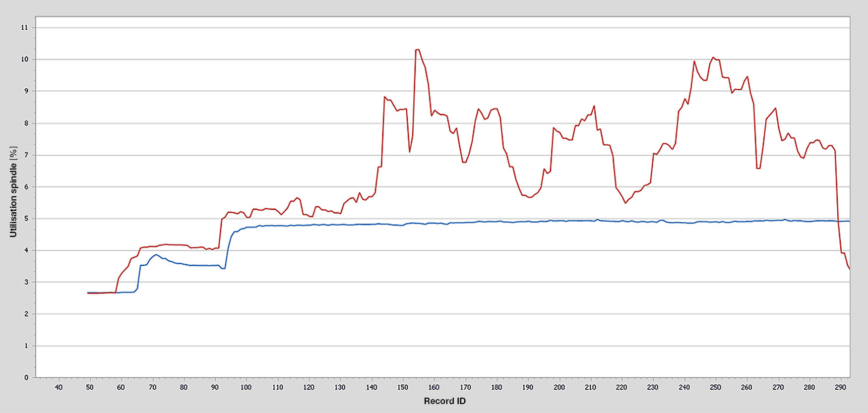This screenshot has height=413, width=868.
Task: Click the x-axis label '130'
Action: coord(340,387)
